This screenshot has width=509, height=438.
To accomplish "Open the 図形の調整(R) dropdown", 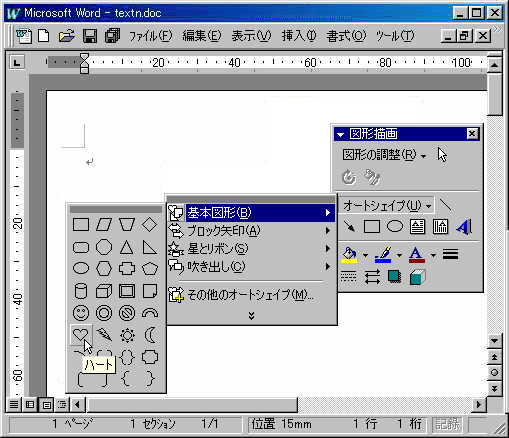I will coord(384,155).
